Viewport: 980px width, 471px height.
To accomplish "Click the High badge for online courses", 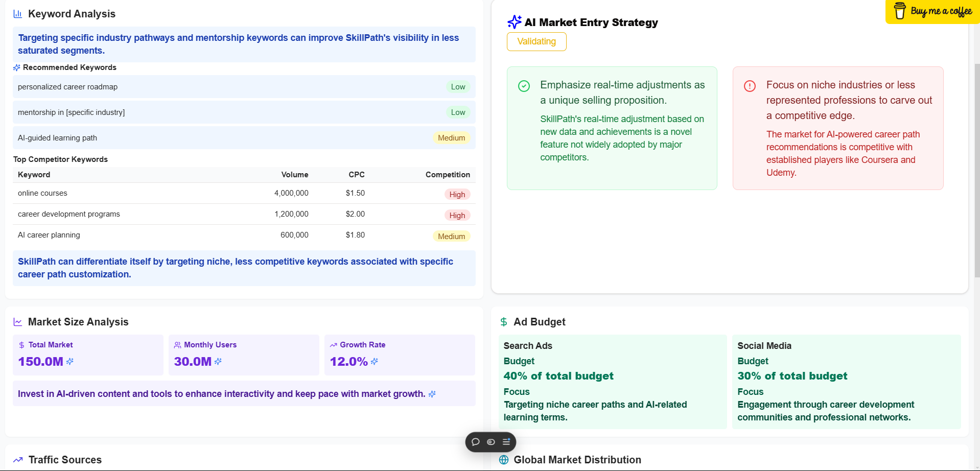I will (x=457, y=195).
